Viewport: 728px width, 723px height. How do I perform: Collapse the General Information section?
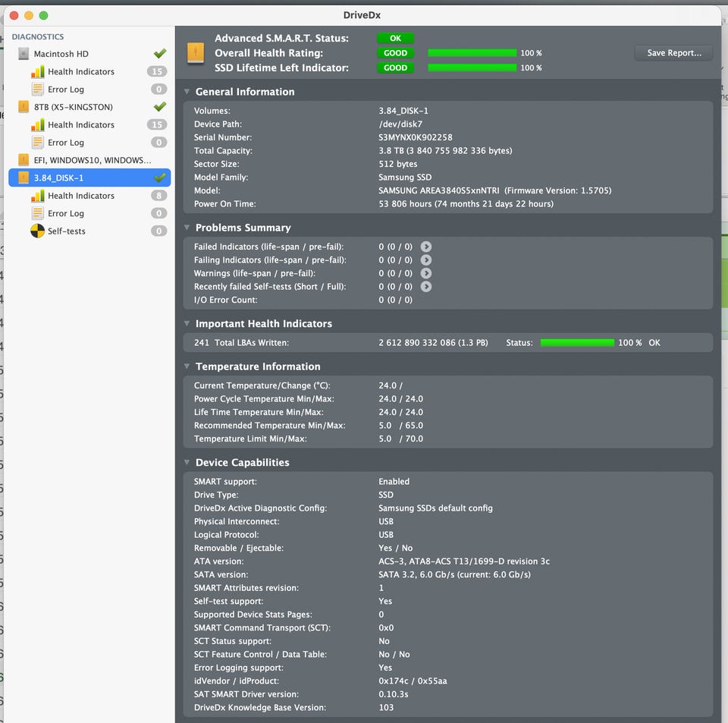[x=187, y=92]
